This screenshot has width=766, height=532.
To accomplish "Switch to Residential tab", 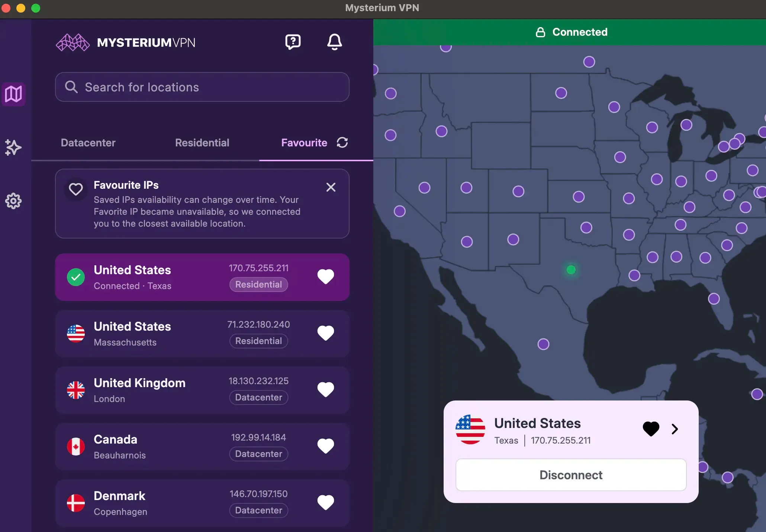I will coord(202,143).
